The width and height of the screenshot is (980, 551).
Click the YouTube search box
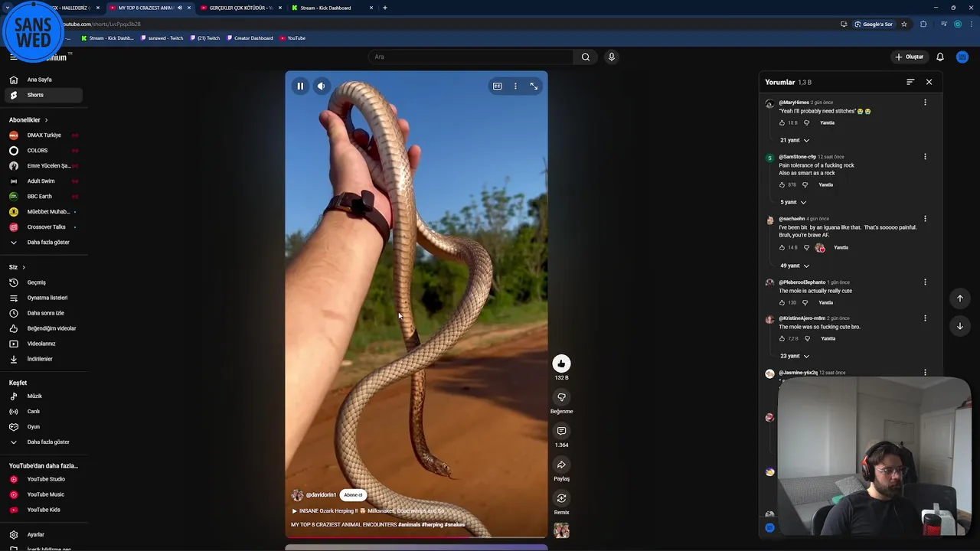pos(472,57)
